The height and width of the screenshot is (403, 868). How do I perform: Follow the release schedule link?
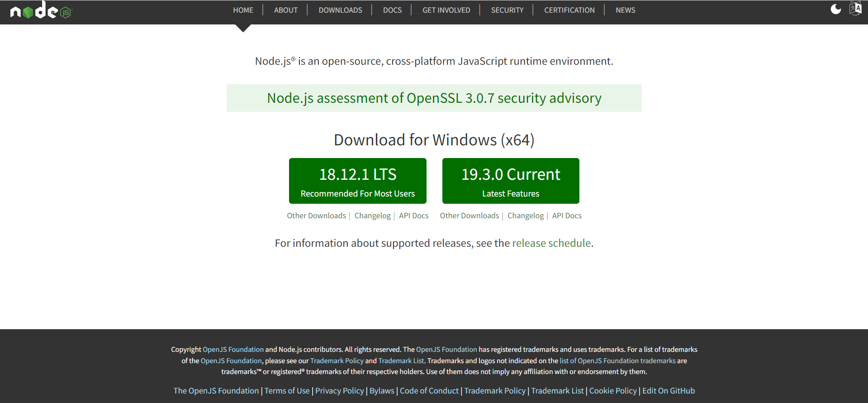click(551, 243)
